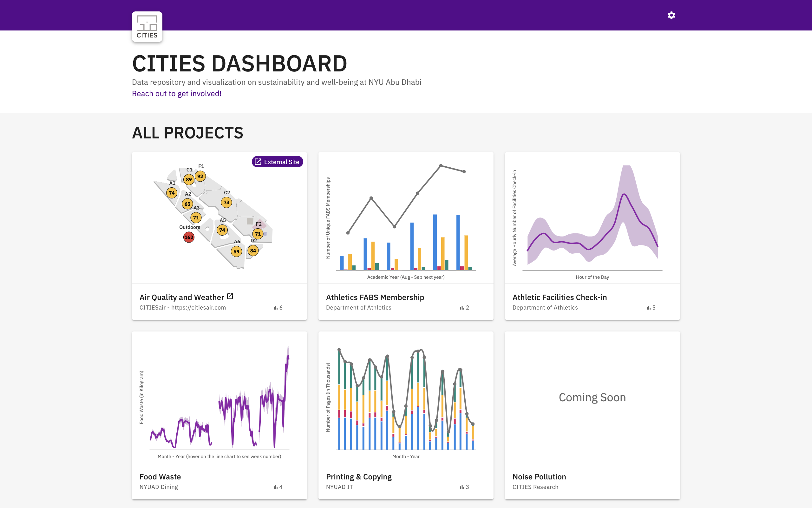Click 'Academic Year (Aug - Sep next year)' label
The height and width of the screenshot is (508, 812).
(406, 277)
